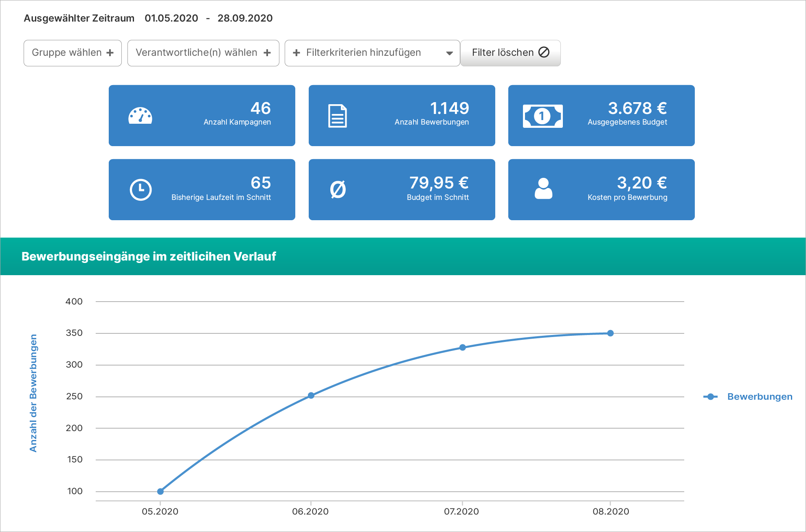Click the 08.2020 x-axis label
This screenshot has height=532, width=806.
(x=611, y=512)
